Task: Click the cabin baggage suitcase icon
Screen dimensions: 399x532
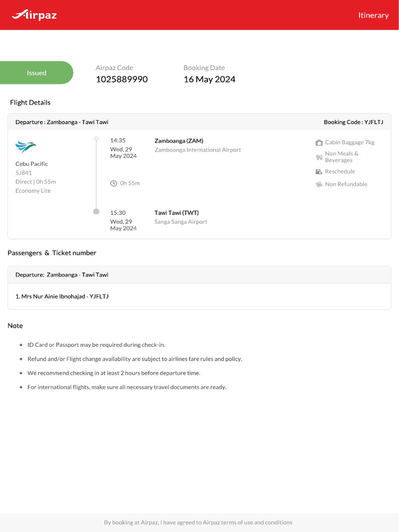Action: (x=319, y=142)
